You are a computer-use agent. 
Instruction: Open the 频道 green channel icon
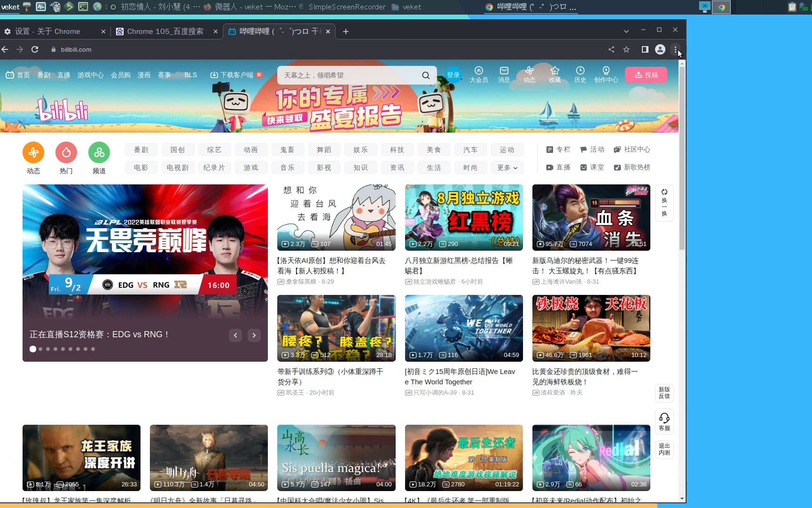pos(99,152)
